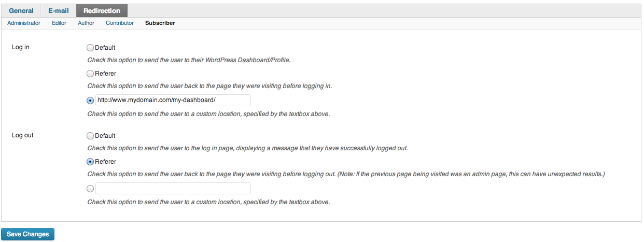Screen dimensions: 644x242
Task: Click the "Log out" section label
Action: (x=23, y=135)
